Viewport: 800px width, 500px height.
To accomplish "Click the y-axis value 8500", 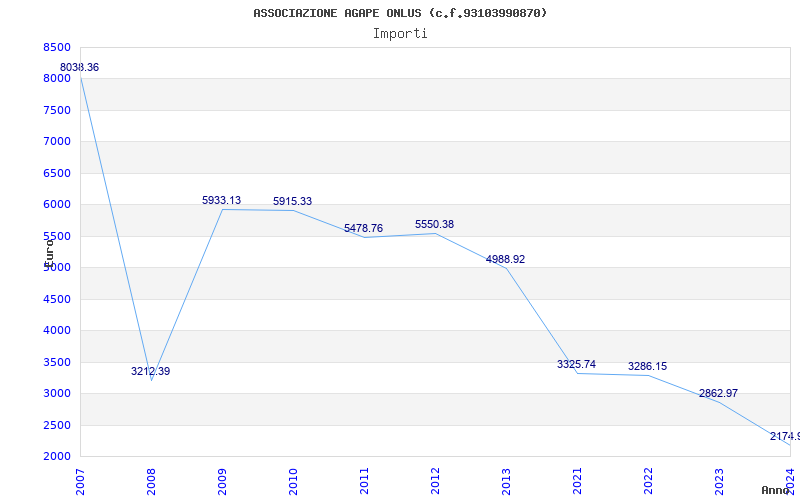I will point(57,47).
